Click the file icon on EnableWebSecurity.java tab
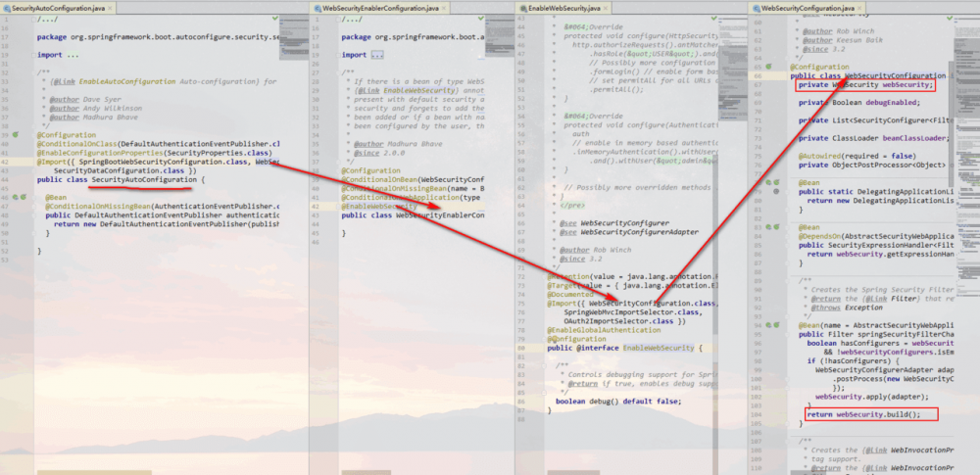The image size is (980, 475). coord(522,8)
